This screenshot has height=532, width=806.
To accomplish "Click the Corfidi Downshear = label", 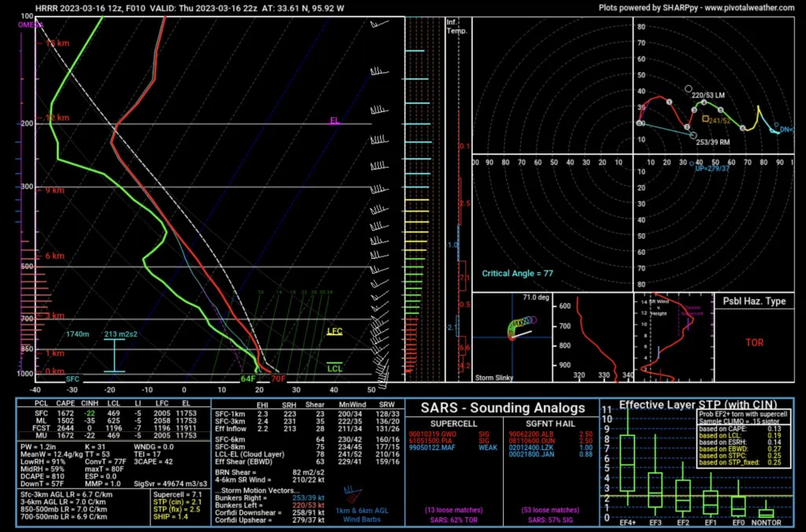I will click(248, 512).
